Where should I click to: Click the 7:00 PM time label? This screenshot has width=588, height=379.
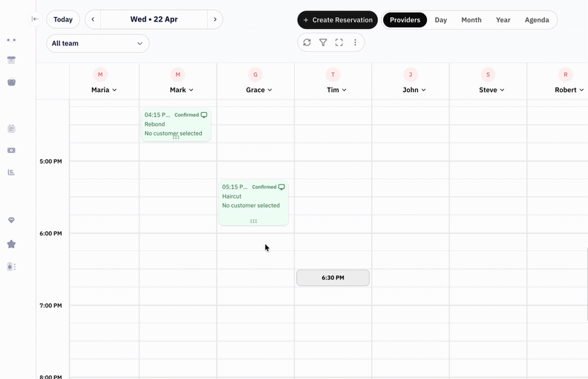[50, 305]
